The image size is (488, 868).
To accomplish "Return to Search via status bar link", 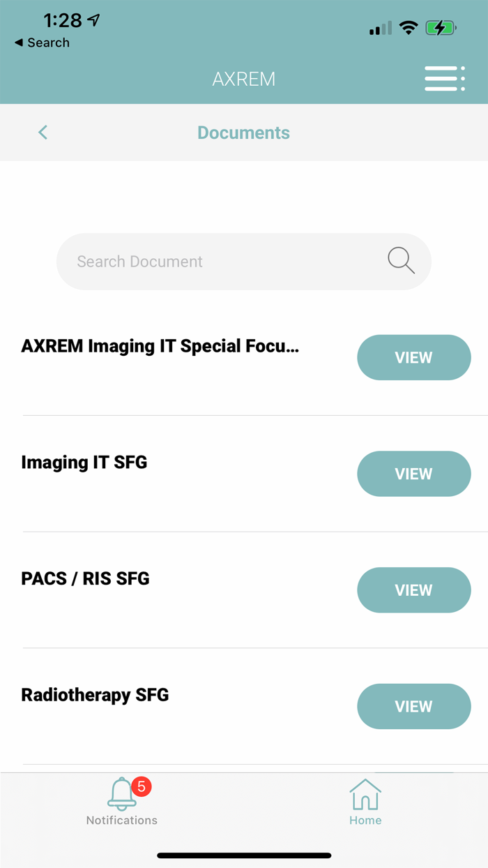I will click(x=42, y=43).
